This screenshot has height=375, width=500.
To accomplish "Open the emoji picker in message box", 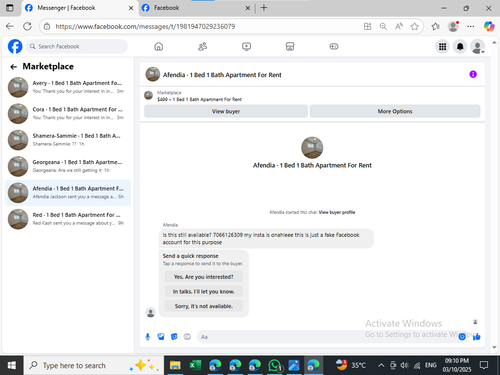I will pyautogui.click(x=462, y=337).
